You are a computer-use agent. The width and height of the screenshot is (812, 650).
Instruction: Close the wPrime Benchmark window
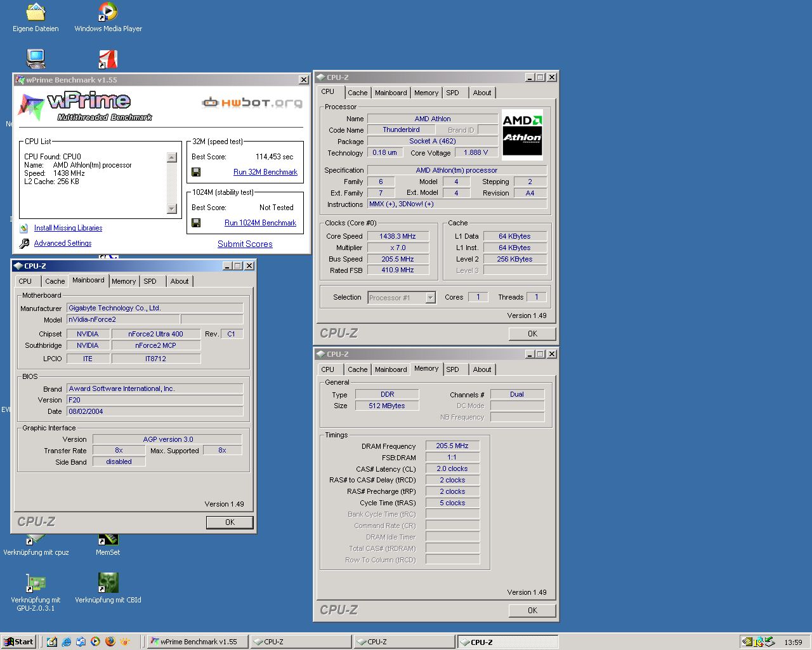pyautogui.click(x=303, y=80)
